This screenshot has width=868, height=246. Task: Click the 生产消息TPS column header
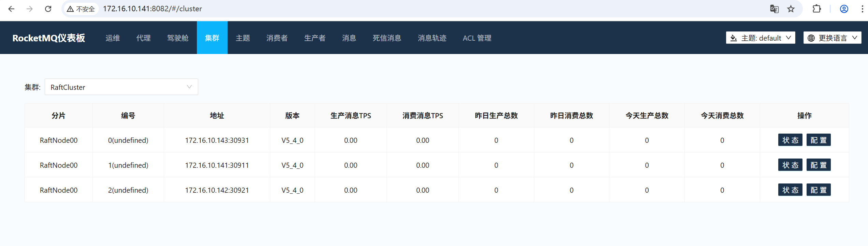351,115
